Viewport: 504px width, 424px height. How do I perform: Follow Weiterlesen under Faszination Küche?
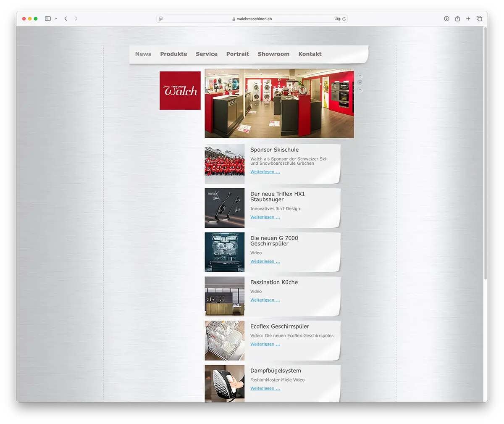265,300
